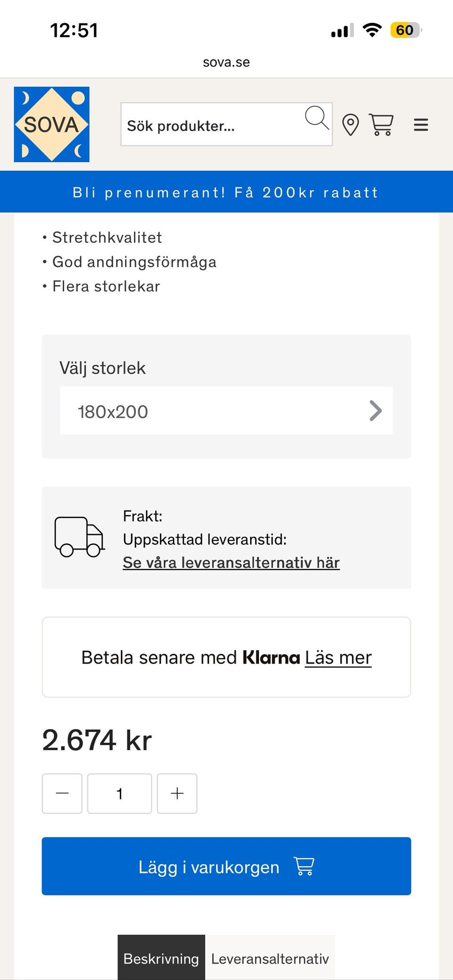Tap the battery indicator in status bar

pos(405,30)
